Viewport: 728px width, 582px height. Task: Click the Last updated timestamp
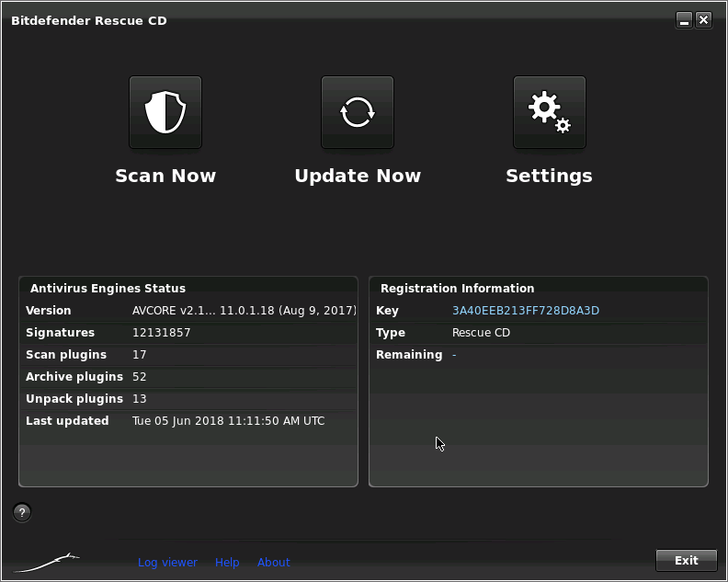pyautogui.click(x=228, y=421)
